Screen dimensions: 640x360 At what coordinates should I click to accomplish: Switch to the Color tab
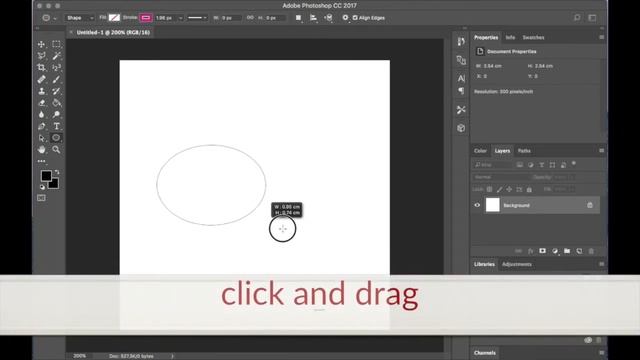(480, 151)
